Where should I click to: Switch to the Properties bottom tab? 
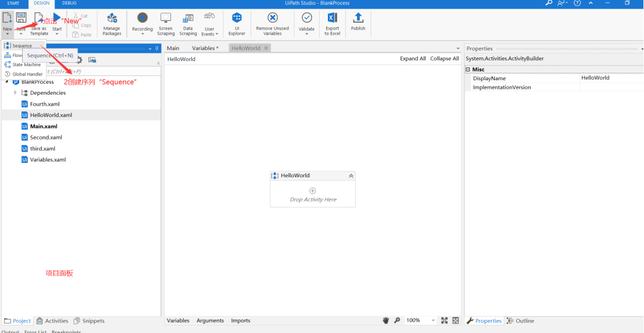(x=484, y=321)
